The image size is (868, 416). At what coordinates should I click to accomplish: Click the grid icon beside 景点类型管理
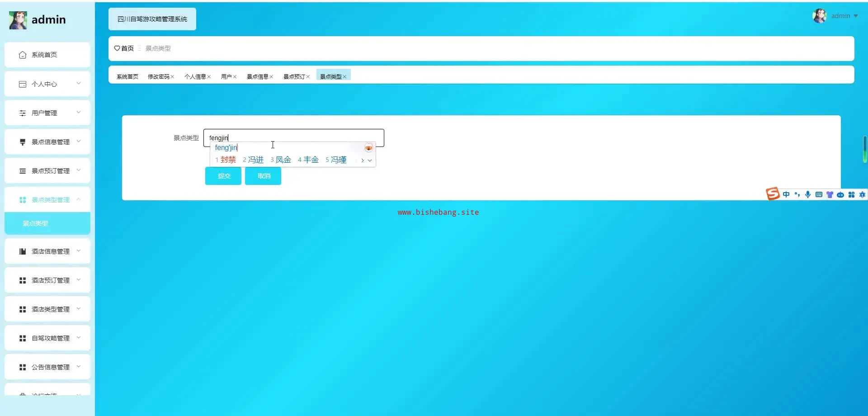23,200
